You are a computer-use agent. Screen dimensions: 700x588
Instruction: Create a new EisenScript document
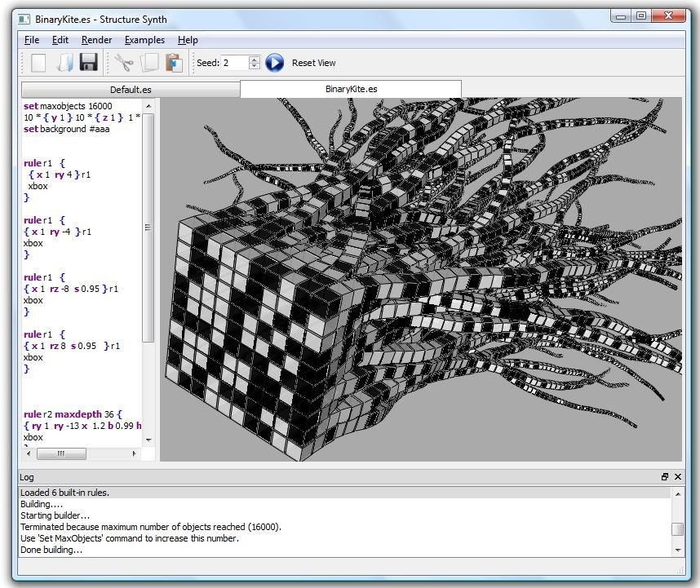click(x=38, y=62)
